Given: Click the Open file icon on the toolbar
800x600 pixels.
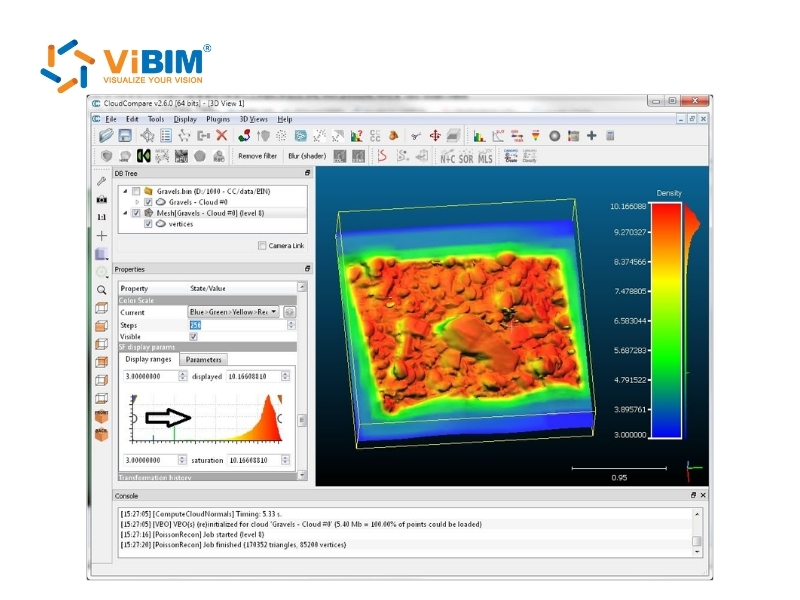Looking at the screenshot, I should coord(108,133).
